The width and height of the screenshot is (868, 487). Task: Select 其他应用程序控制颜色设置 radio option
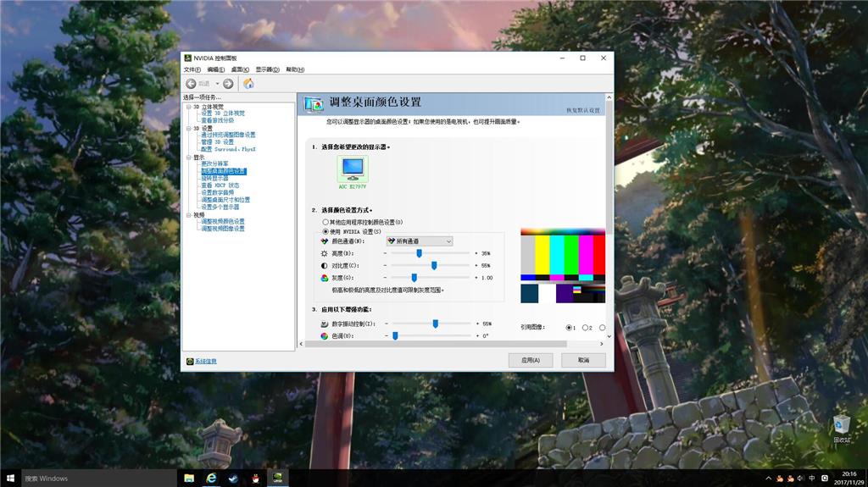coord(325,223)
